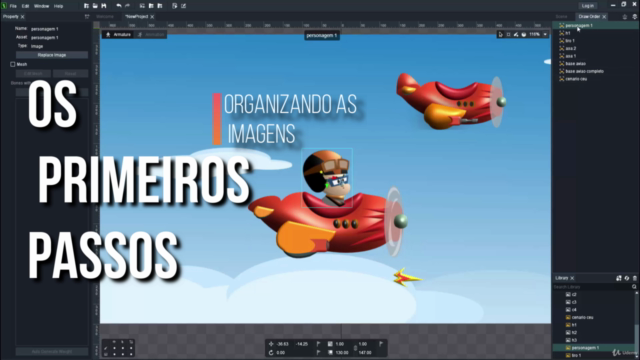This screenshot has height=360, width=640.
Task: Open the Edit menu
Action: tap(25, 6)
